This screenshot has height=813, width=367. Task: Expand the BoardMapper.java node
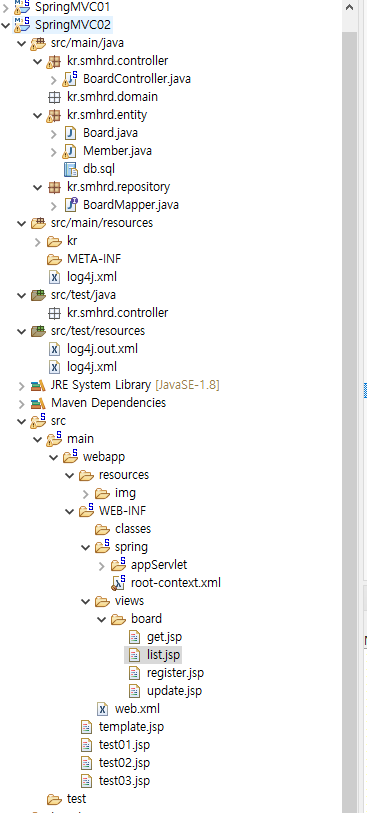[54, 205]
